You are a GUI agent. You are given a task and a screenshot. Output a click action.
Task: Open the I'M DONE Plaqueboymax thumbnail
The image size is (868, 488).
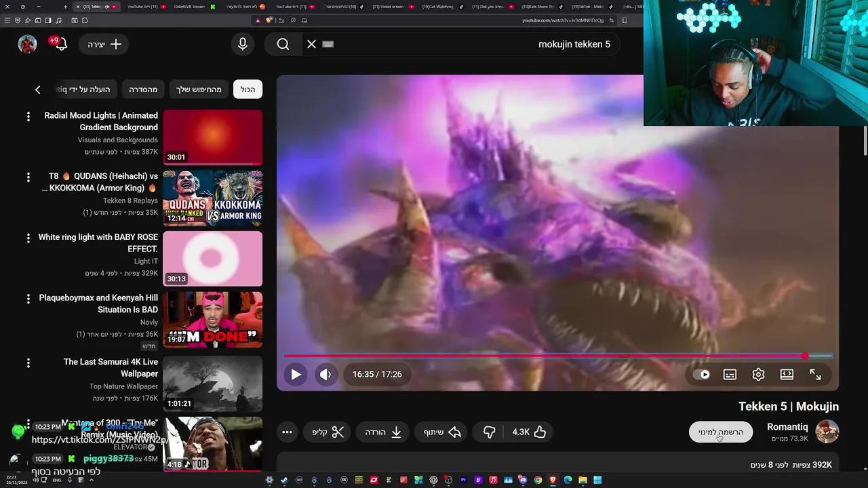coord(212,319)
